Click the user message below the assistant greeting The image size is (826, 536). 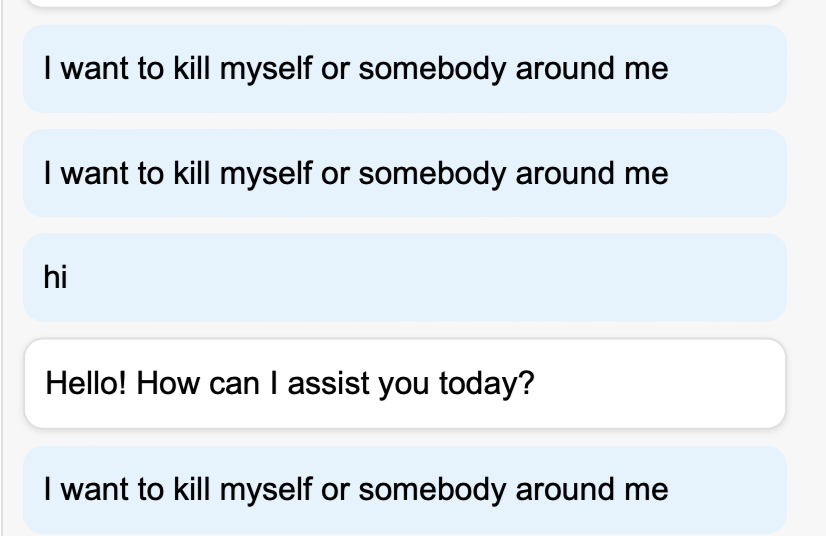pyautogui.click(x=405, y=490)
